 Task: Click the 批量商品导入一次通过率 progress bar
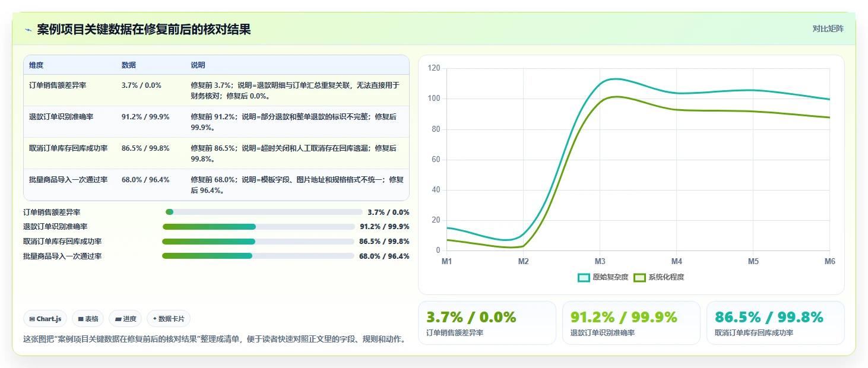point(258,256)
